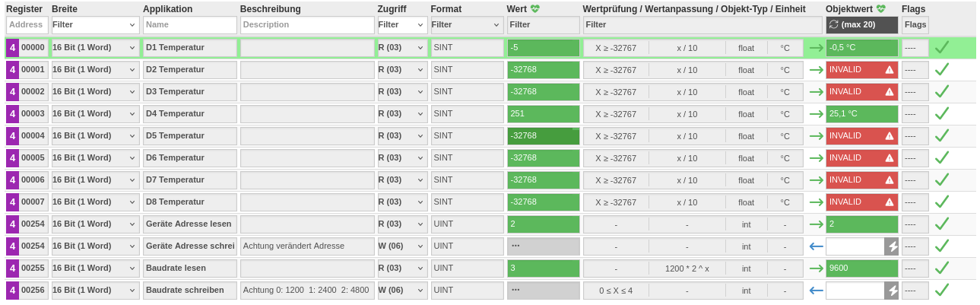Click the green right arrow in D4 Temperatur row
This screenshot has height=305, width=980.
click(816, 114)
